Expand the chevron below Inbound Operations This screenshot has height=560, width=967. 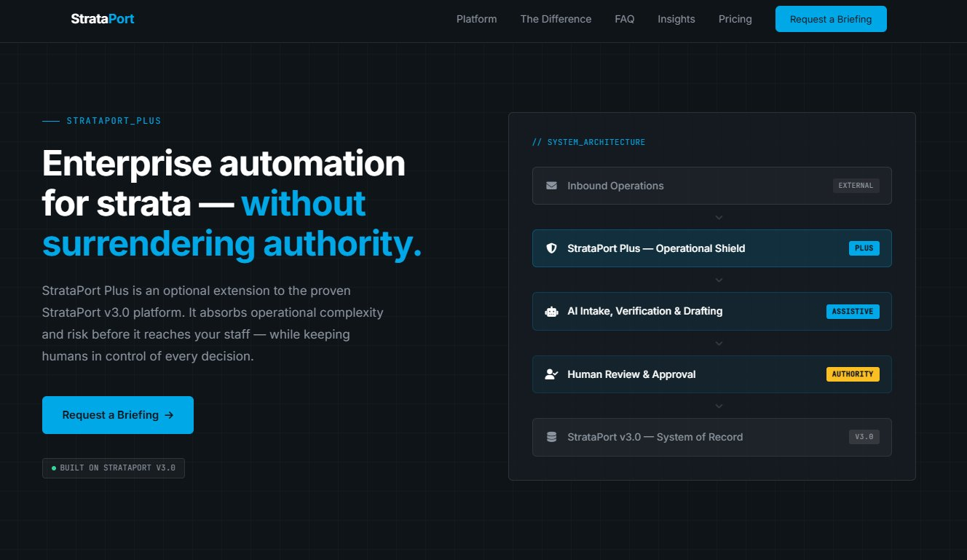[x=719, y=217]
